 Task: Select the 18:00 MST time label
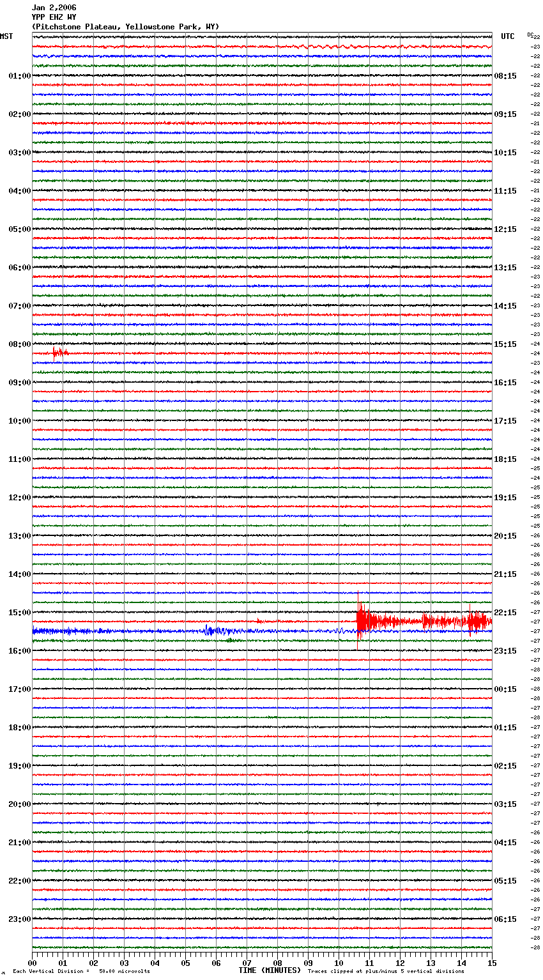click(20, 728)
